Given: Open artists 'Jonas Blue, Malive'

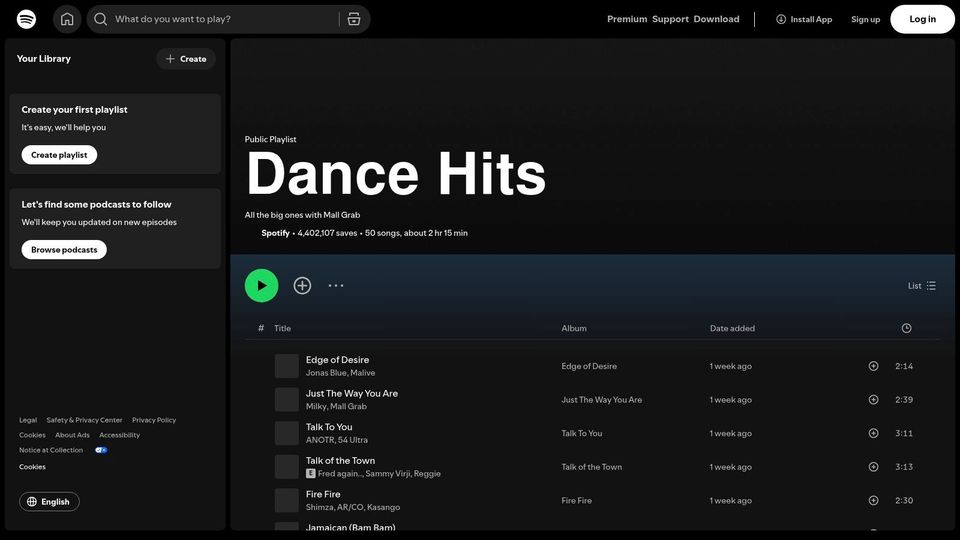Looking at the screenshot, I should (340, 373).
